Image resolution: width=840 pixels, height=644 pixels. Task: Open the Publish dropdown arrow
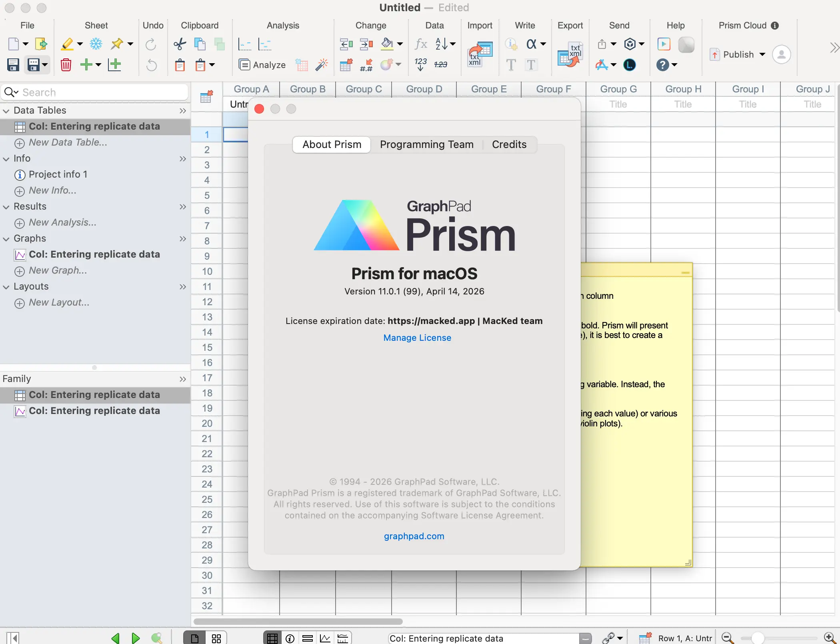(762, 54)
